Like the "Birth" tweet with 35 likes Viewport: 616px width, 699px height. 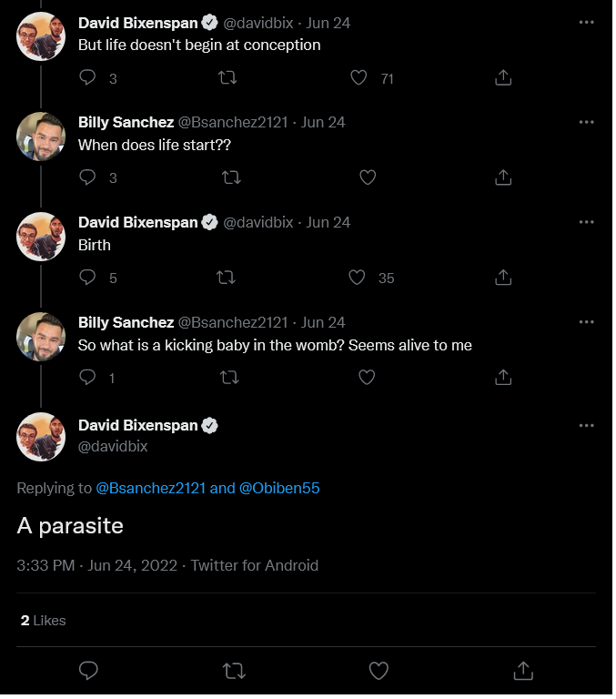pyautogui.click(x=358, y=279)
